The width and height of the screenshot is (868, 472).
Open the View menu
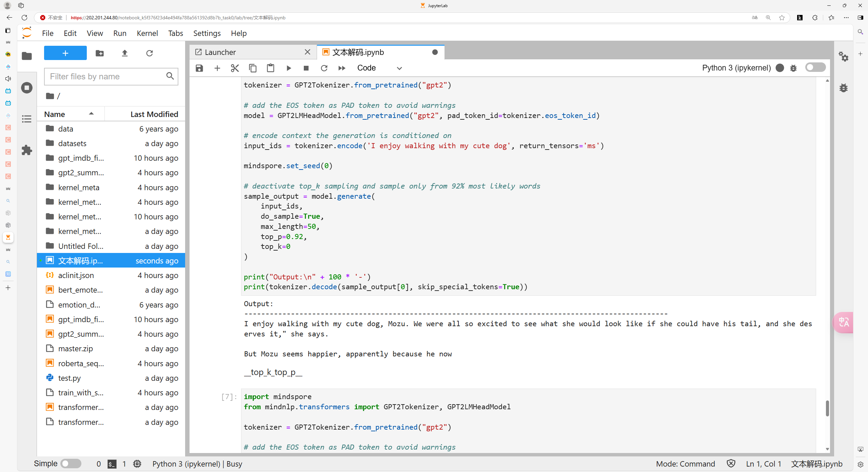pyautogui.click(x=95, y=33)
